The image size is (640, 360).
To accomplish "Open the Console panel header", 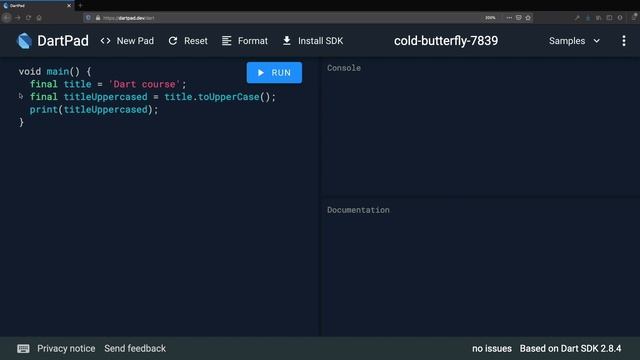I will (344, 68).
